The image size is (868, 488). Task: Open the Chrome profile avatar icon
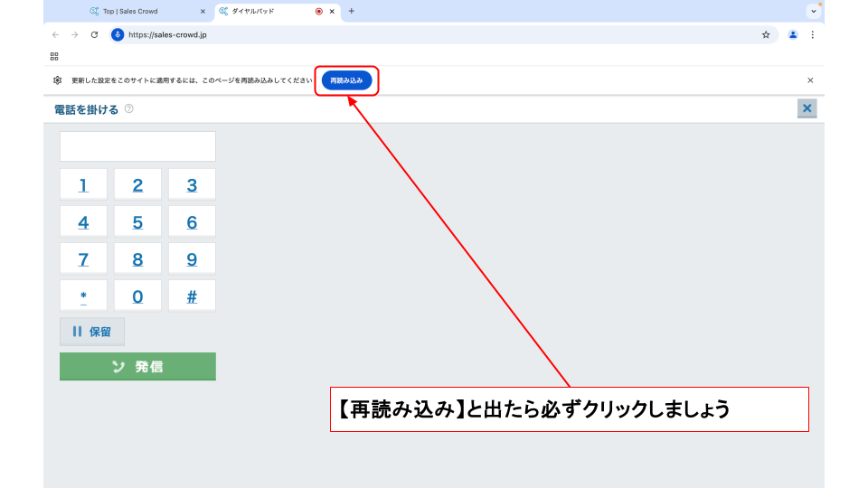coord(793,35)
